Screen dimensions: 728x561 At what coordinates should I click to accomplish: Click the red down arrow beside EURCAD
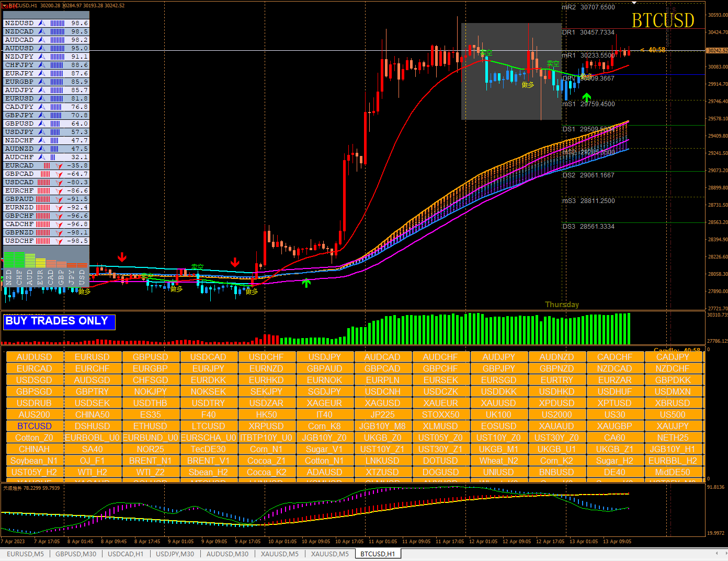tap(59, 166)
